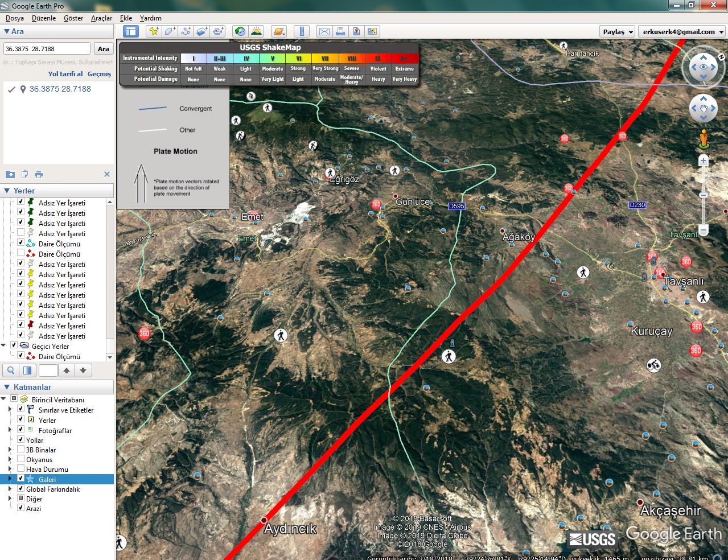The height and width of the screenshot is (560, 728).
Task: Open the Araçlar menu
Action: [101, 18]
